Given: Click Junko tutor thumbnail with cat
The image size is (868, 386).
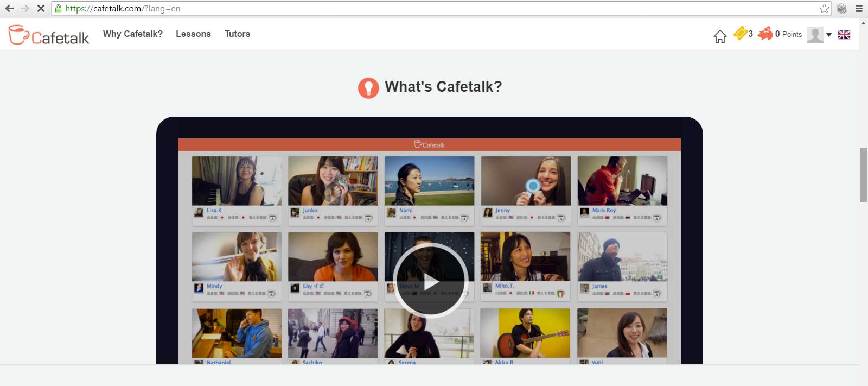Looking at the screenshot, I should [333, 181].
